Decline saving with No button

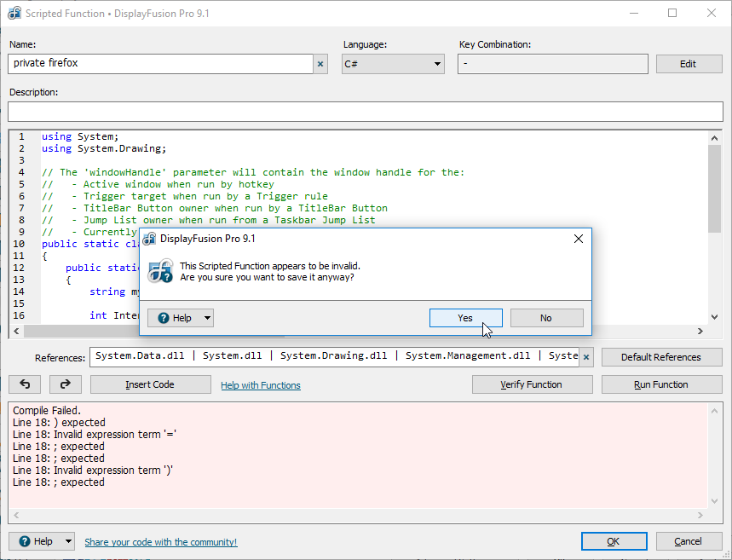click(546, 318)
